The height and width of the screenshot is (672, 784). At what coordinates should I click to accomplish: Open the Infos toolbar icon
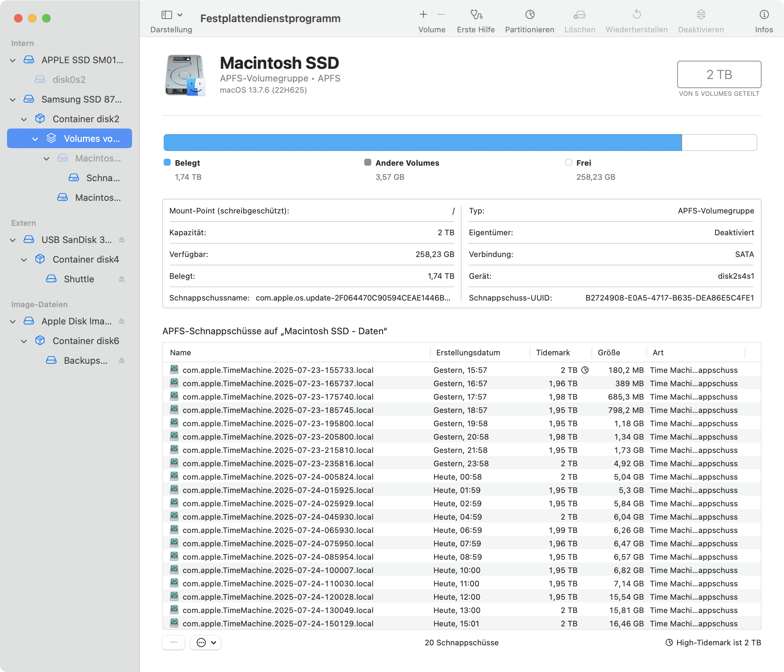pyautogui.click(x=764, y=15)
